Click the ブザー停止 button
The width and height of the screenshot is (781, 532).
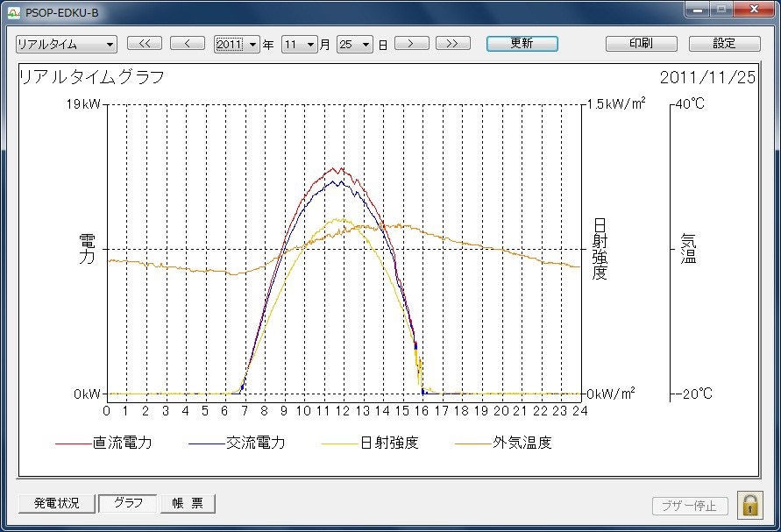coord(689,506)
